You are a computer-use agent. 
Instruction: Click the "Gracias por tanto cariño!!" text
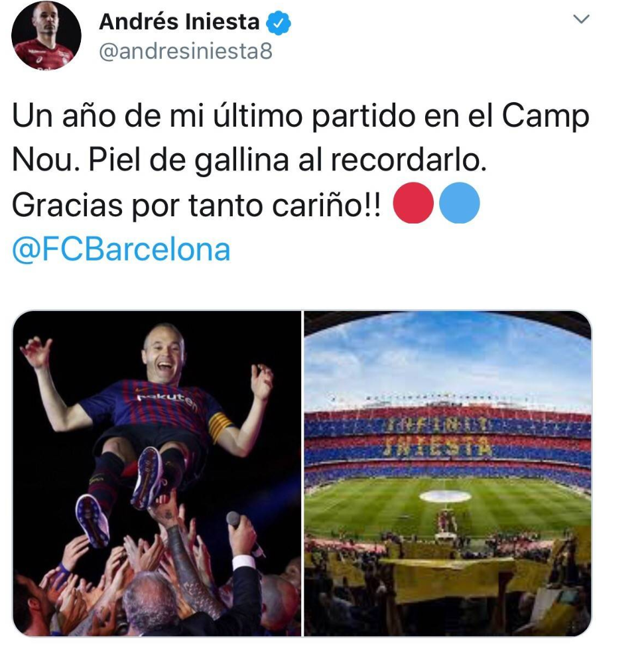(x=196, y=205)
